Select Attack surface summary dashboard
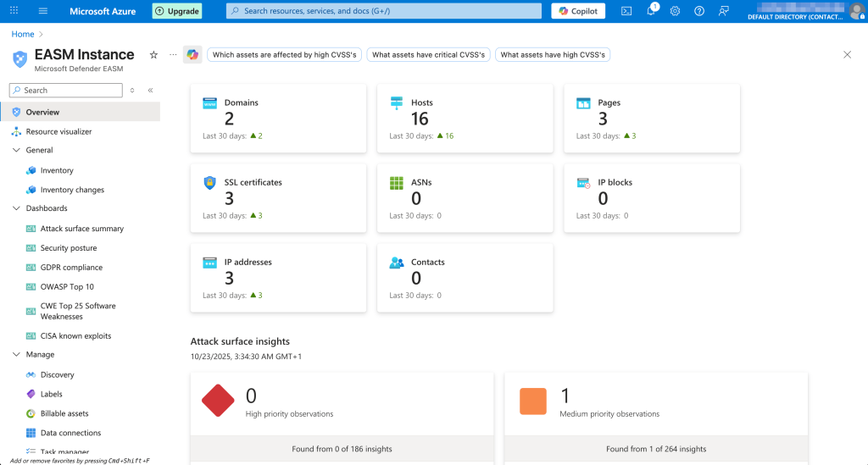The image size is (868, 465). pyautogui.click(x=81, y=229)
